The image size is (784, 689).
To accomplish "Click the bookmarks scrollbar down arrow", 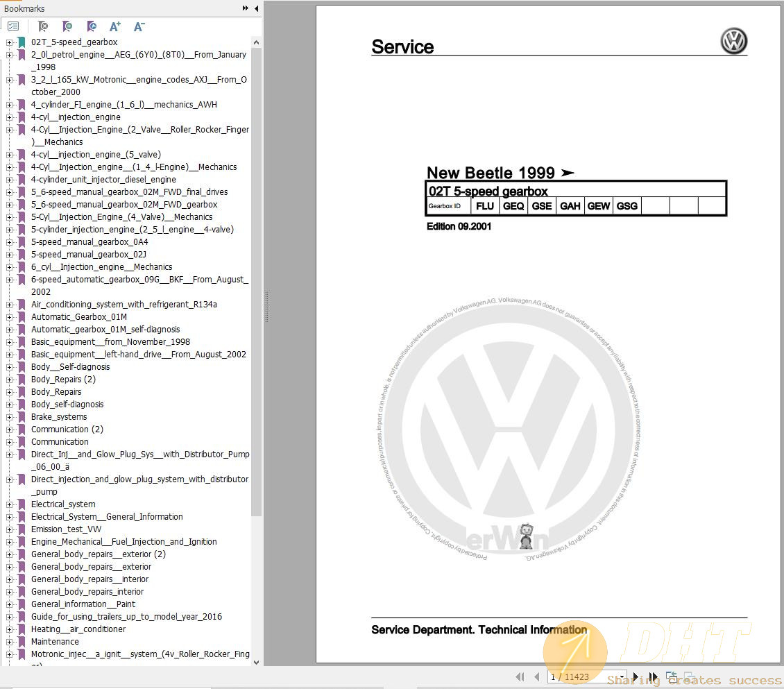I will (257, 662).
